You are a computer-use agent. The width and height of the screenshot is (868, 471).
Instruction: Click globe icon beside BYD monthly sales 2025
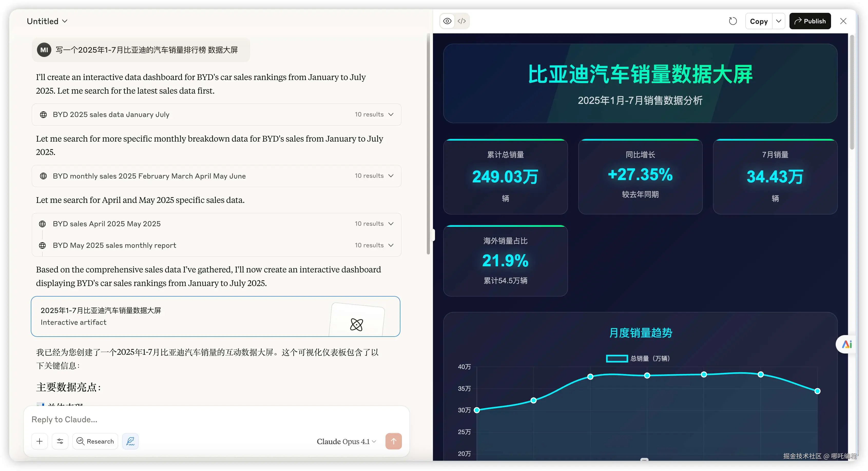click(x=43, y=176)
